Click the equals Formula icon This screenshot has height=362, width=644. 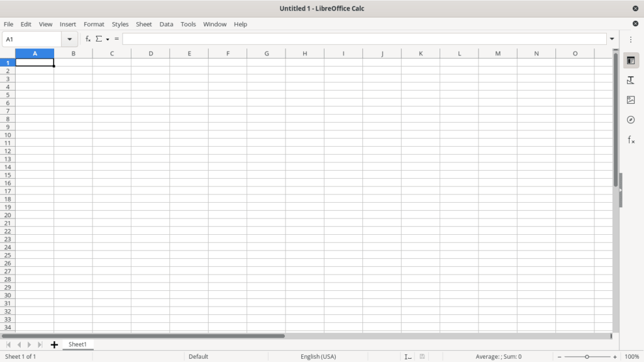pos(116,39)
